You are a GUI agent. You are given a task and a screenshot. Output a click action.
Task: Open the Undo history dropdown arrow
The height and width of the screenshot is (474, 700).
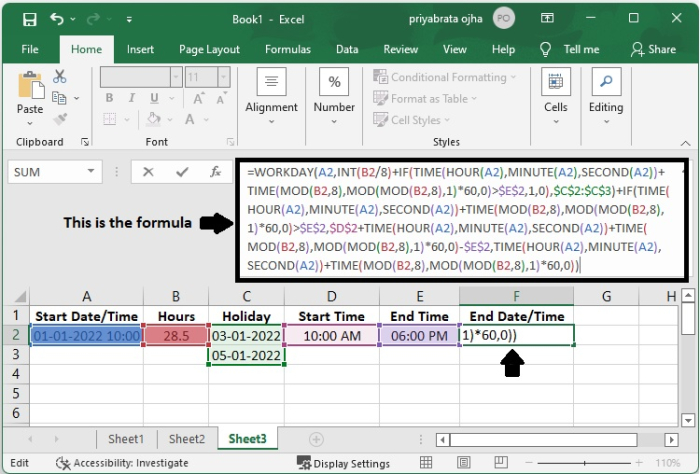pyautogui.click(x=73, y=20)
